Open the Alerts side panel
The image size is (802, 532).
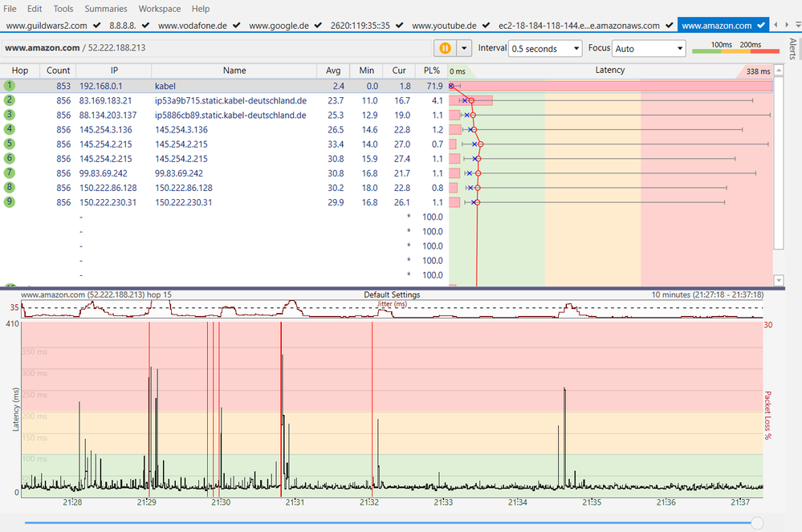tap(793, 48)
